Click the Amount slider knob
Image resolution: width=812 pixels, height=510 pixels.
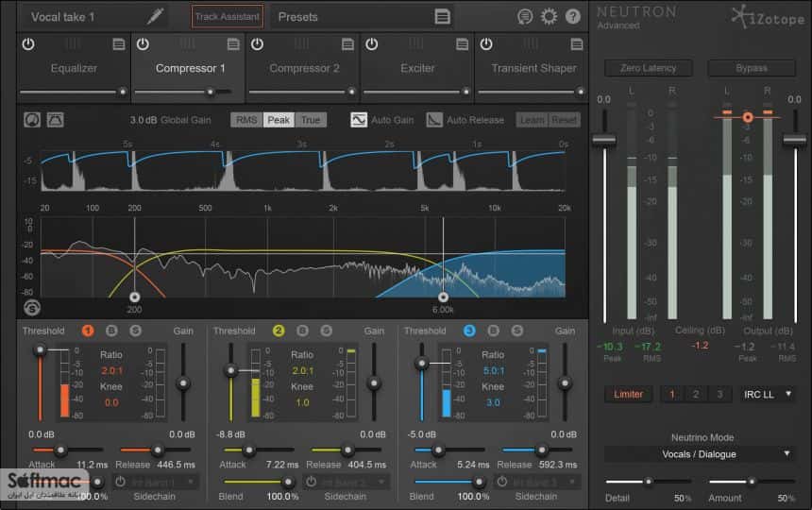tap(752, 482)
